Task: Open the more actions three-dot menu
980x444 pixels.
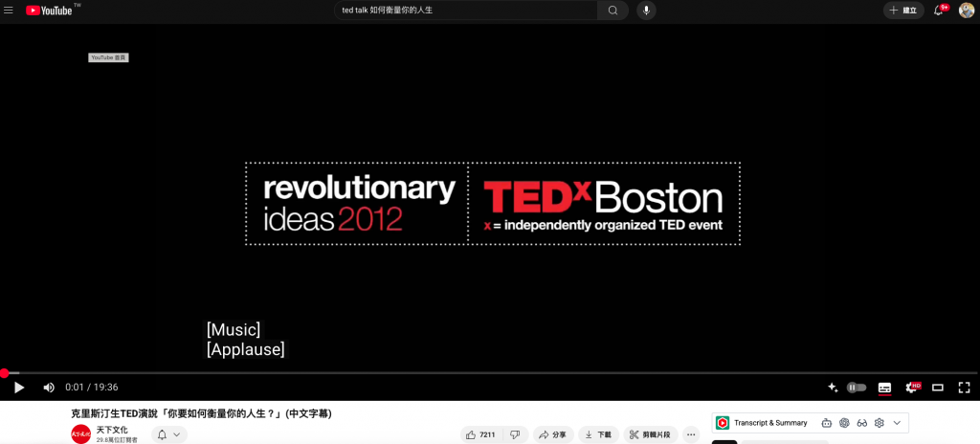Action: pos(691,434)
